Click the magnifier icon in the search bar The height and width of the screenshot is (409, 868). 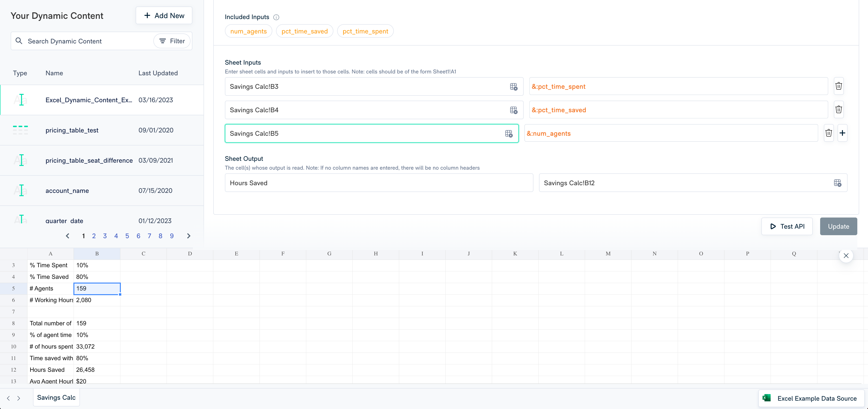(x=19, y=41)
